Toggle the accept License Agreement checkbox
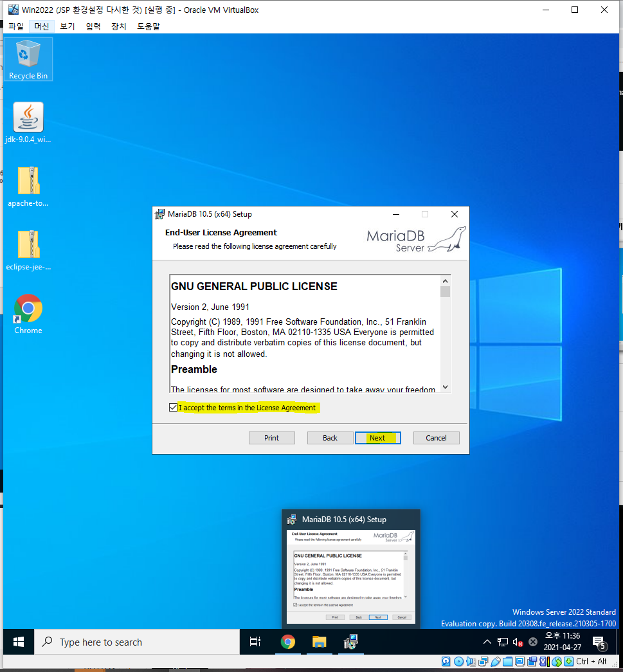 pyautogui.click(x=173, y=408)
